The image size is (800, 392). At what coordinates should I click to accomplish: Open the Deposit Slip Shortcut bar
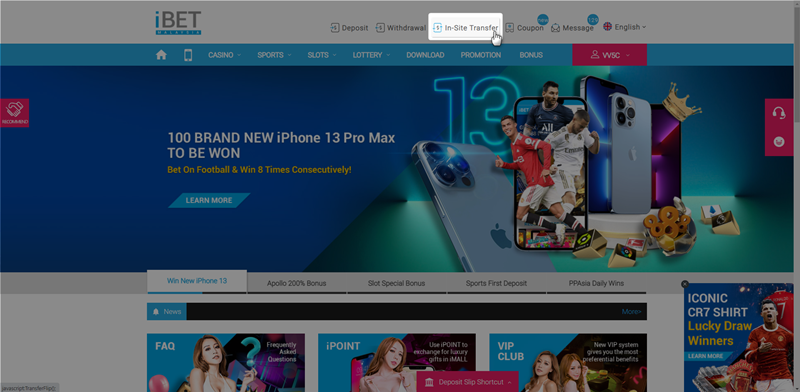click(467, 382)
